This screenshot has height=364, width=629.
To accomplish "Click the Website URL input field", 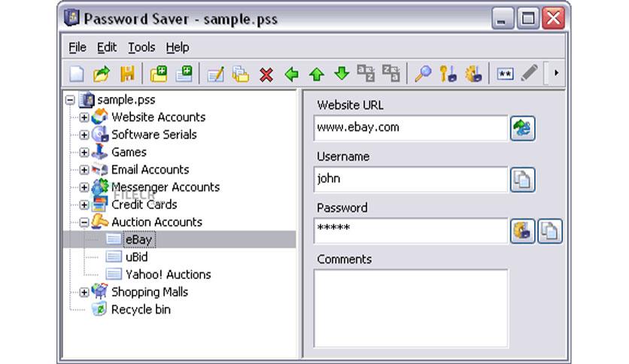I will click(x=411, y=129).
